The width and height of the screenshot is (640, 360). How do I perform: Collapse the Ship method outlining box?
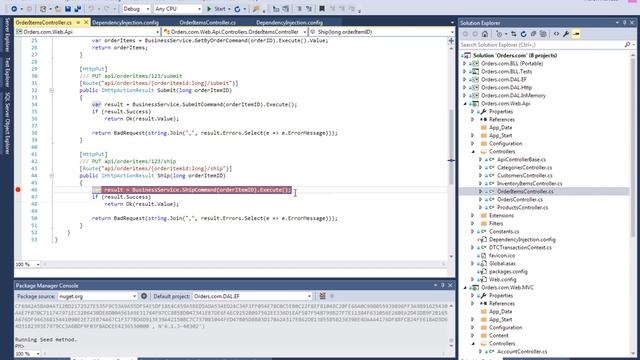pyautogui.click(x=51, y=176)
